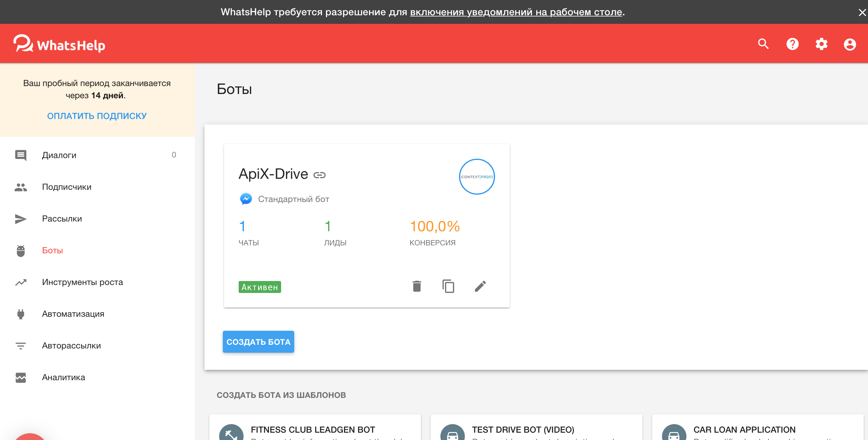Click the Автоматизация plug icon
Screen dimensions: 868x440
coord(20,314)
